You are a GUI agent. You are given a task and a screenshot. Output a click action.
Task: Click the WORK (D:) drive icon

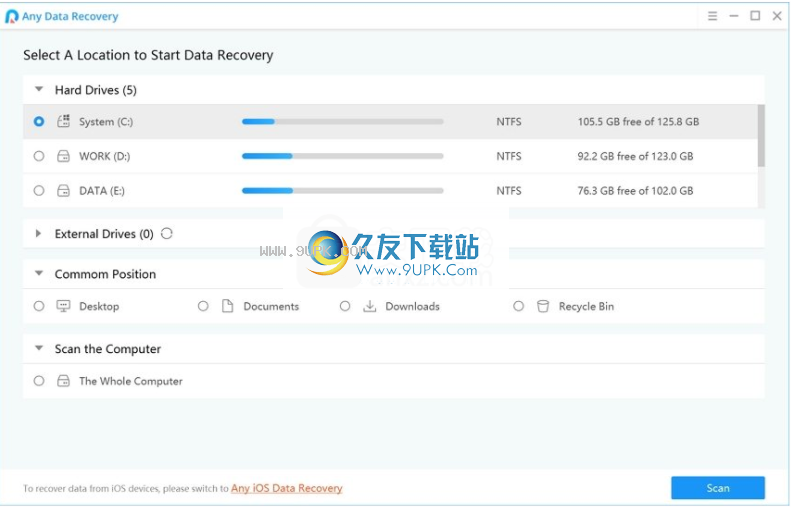point(63,156)
